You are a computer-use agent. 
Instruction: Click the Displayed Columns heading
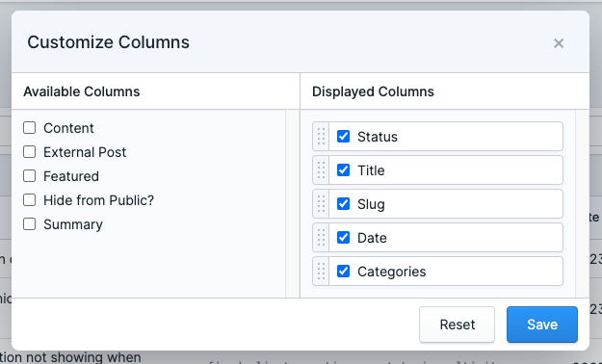tap(373, 91)
